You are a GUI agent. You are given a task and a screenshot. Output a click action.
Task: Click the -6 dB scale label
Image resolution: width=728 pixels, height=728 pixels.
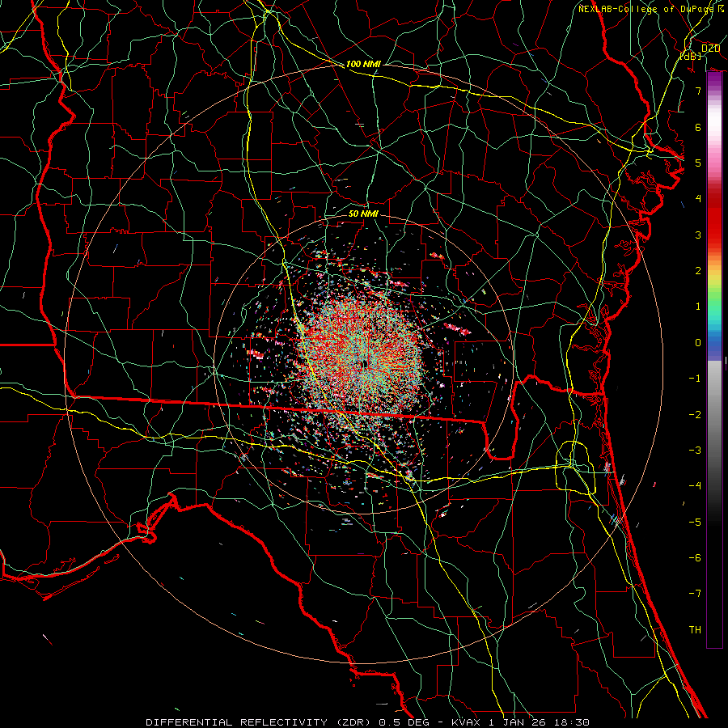695,558
